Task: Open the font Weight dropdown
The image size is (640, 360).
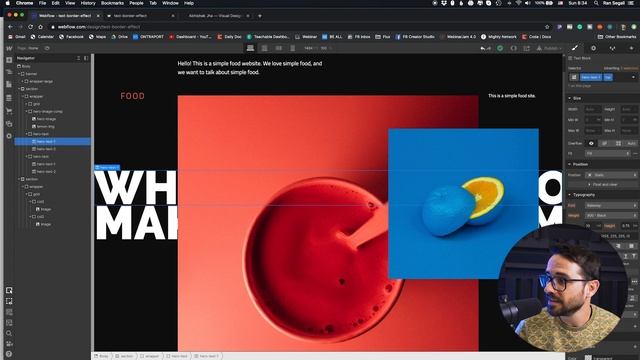Action: point(611,215)
